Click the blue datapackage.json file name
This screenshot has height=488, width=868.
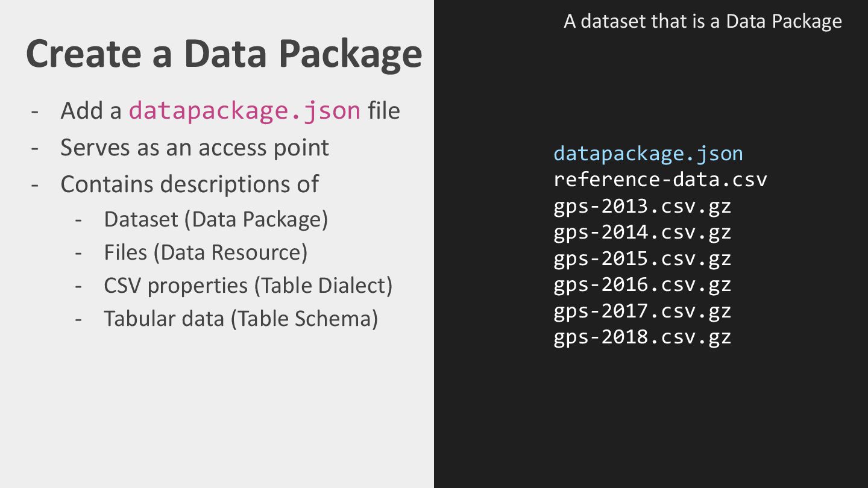point(648,154)
